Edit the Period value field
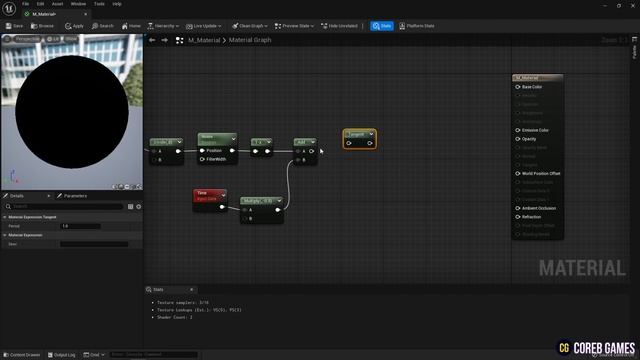 coord(80,226)
